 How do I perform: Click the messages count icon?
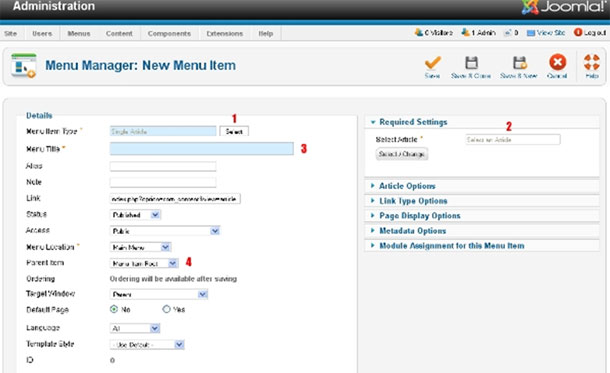click(x=507, y=33)
